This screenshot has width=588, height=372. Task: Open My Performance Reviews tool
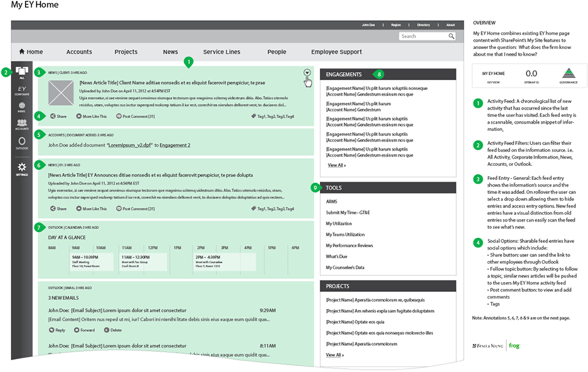point(349,245)
